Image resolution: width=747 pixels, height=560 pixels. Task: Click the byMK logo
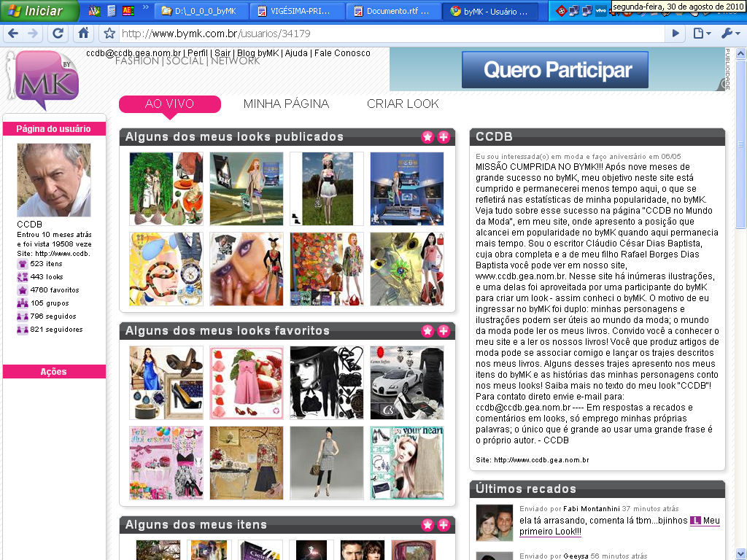(47, 80)
